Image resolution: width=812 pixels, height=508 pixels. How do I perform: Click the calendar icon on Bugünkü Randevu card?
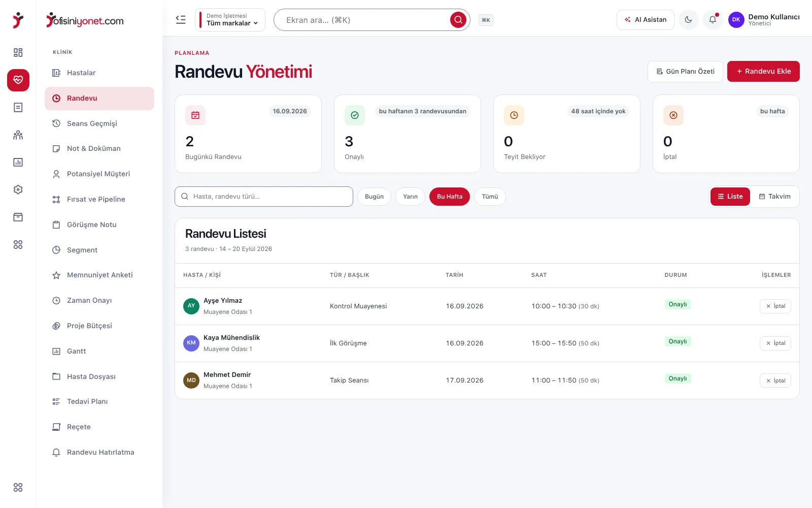tap(195, 115)
